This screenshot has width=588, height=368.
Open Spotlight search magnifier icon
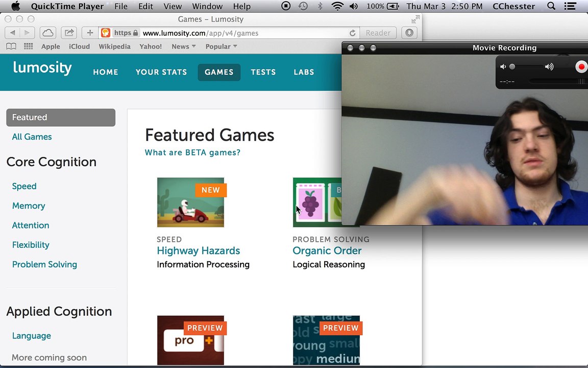pyautogui.click(x=551, y=6)
